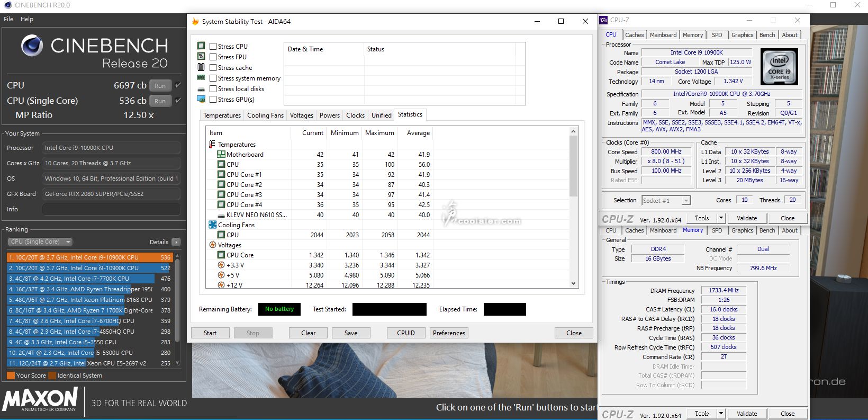Run the CPU (Single Core) test
Screen dimensions: 868x420
pyautogui.click(x=160, y=101)
